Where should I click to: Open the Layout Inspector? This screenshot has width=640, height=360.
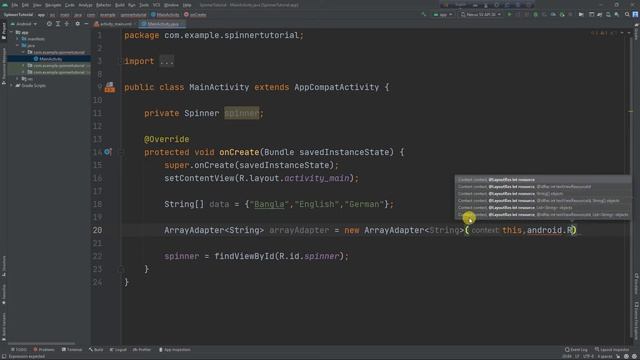[x=612, y=350]
